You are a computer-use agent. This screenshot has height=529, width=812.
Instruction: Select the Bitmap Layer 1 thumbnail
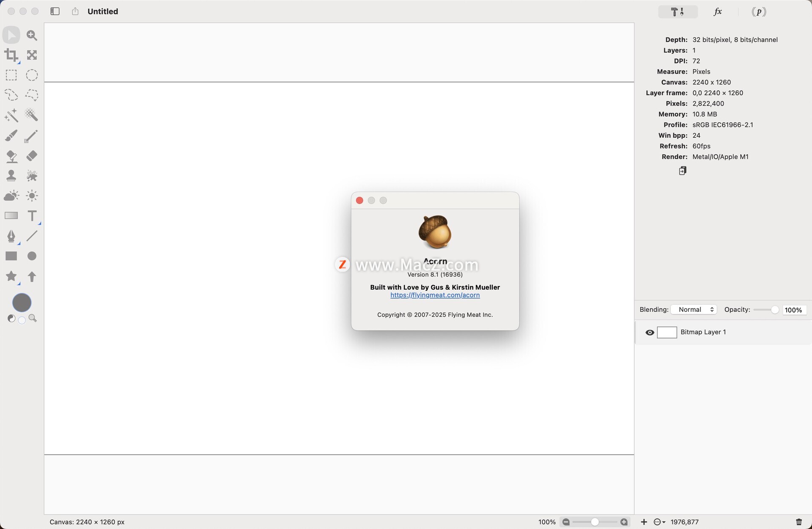[667, 333]
